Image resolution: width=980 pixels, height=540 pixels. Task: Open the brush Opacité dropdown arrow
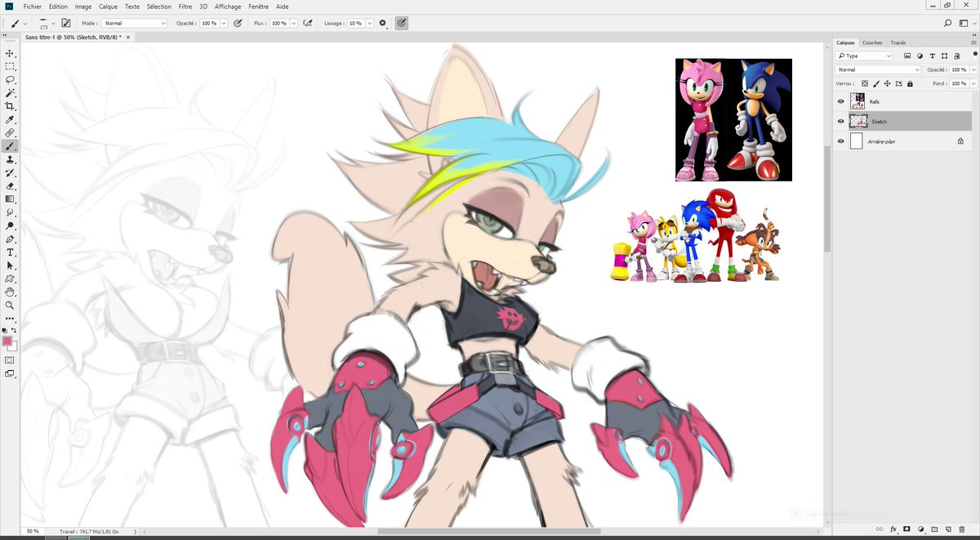tap(224, 23)
